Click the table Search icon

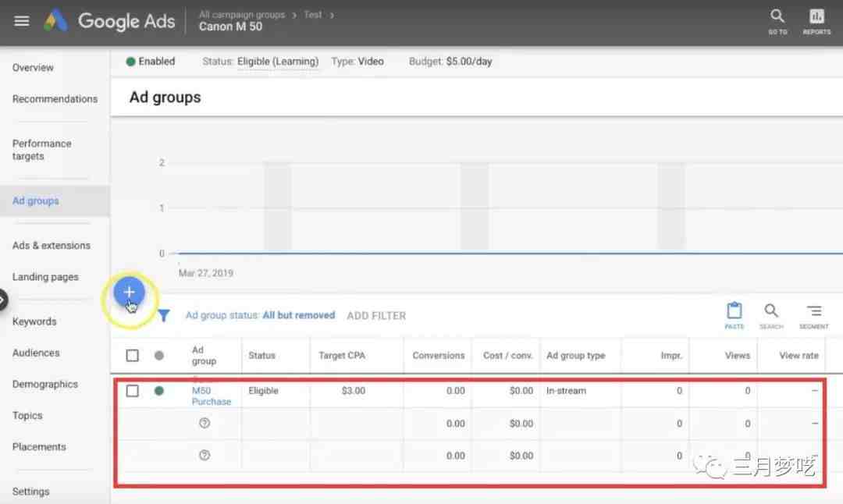[x=771, y=314]
